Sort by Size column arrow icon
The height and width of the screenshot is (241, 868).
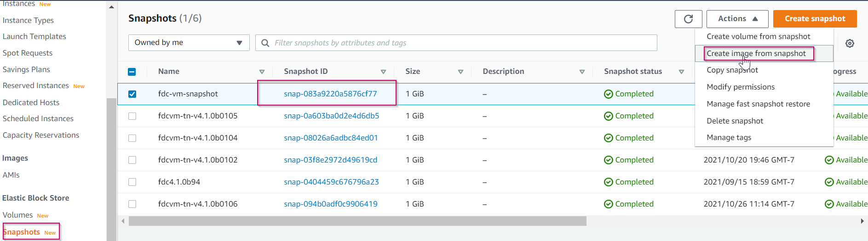(x=460, y=72)
